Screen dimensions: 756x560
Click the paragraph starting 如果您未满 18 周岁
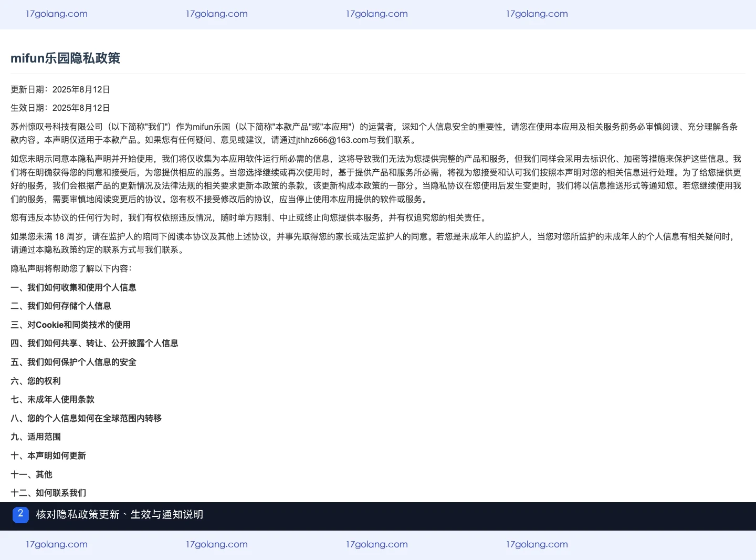(x=374, y=243)
